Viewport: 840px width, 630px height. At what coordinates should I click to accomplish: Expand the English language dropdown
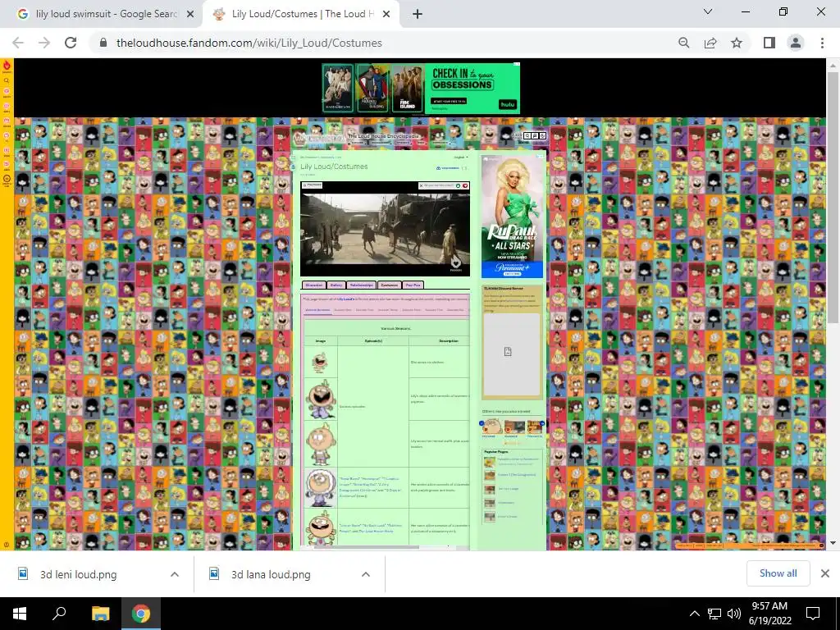point(461,157)
